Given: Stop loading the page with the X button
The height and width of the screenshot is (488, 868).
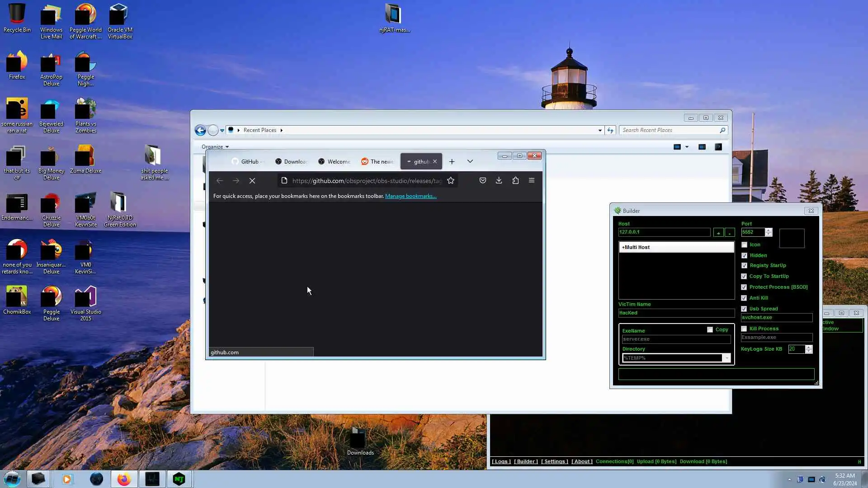Looking at the screenshot, I should 252,181.
